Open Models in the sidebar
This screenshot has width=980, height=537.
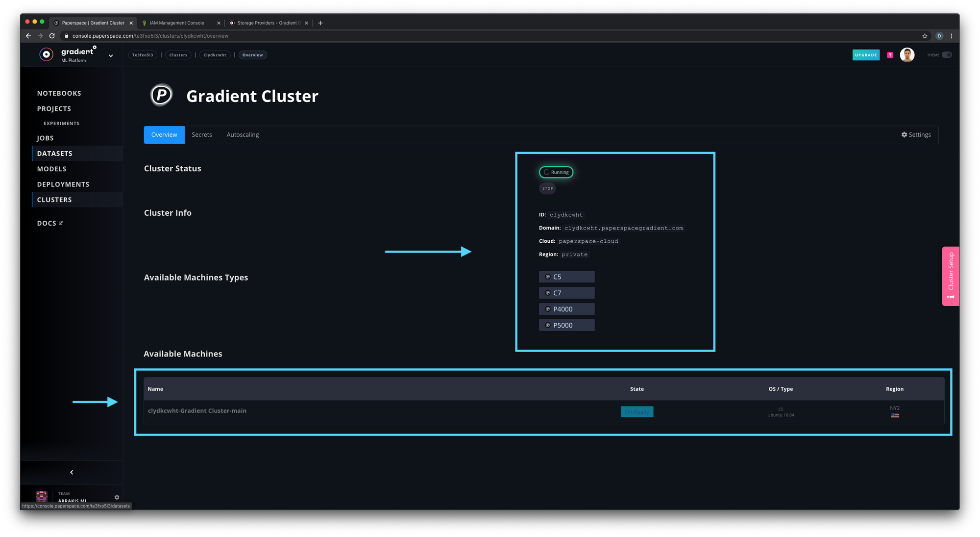(x=51, y=169)
